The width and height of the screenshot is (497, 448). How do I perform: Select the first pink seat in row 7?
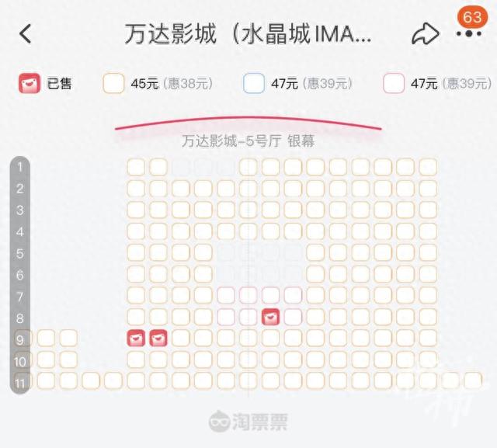click(x=226, y=295)
